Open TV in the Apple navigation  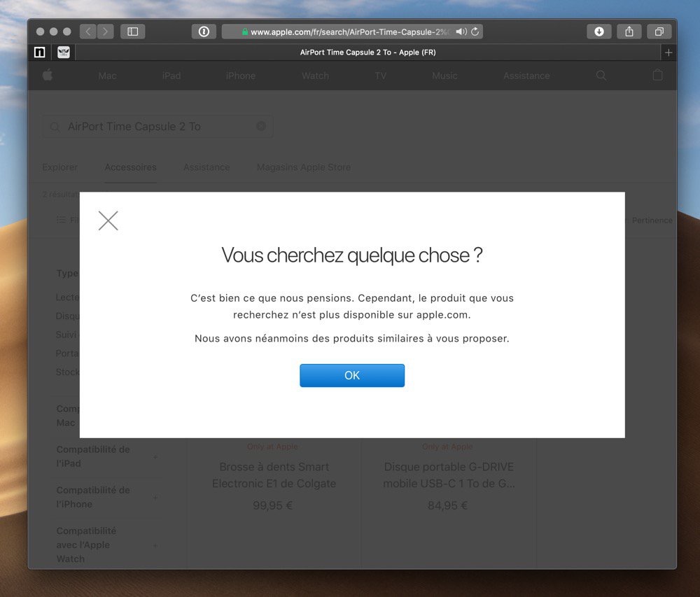(380, 76)
